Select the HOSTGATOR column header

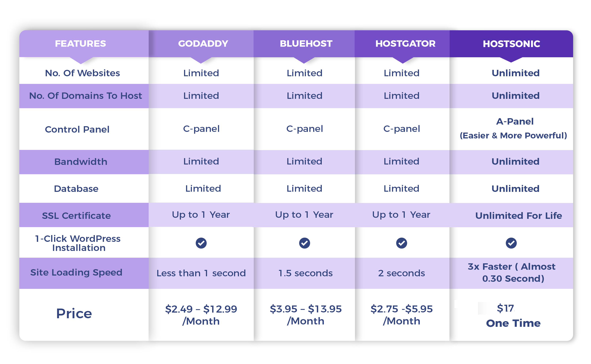(405, 44)
